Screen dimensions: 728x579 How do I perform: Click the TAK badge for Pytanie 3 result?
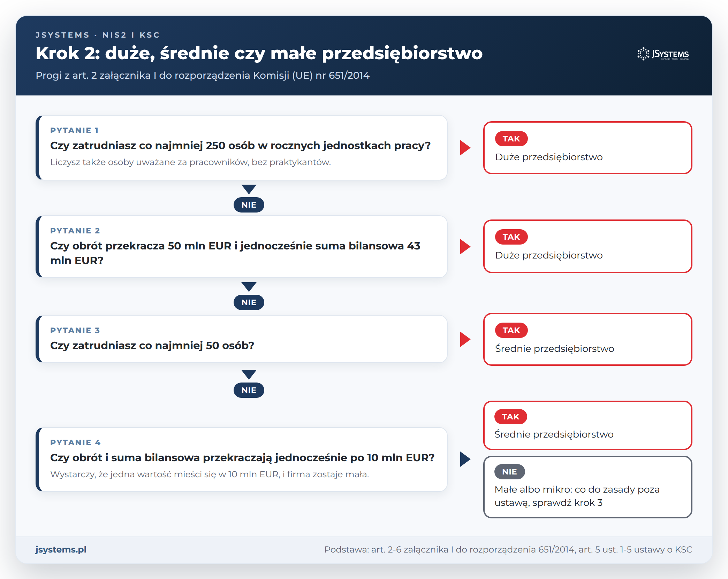[x=511, y=330]
